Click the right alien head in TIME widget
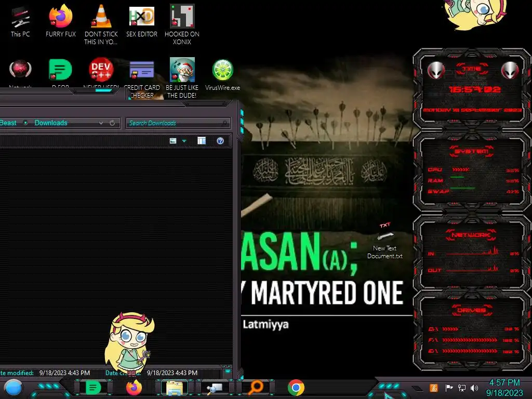The image size is (532, 399). [x=510, y=71]
